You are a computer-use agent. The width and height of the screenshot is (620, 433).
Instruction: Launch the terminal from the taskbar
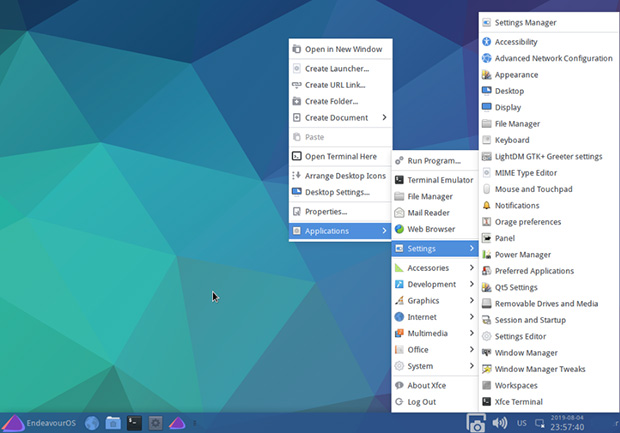tap(134, 423)
